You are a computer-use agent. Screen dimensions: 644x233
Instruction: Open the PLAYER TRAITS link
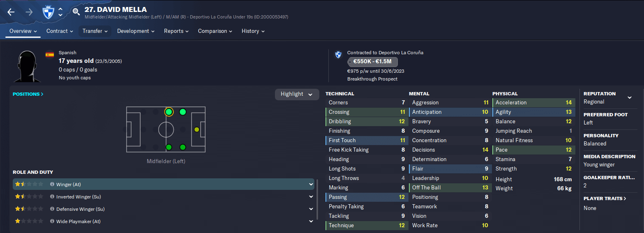click(x=605, y=198)
